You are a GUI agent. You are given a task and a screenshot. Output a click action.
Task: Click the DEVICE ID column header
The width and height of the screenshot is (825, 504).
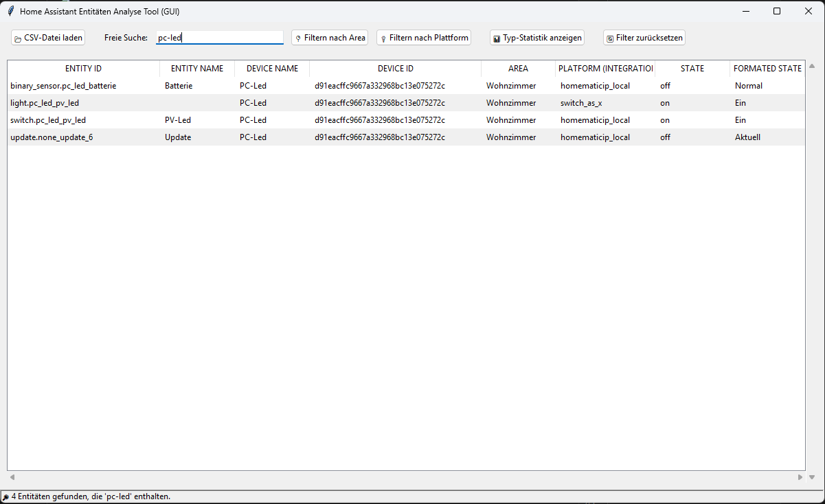(x=395, y=69)
